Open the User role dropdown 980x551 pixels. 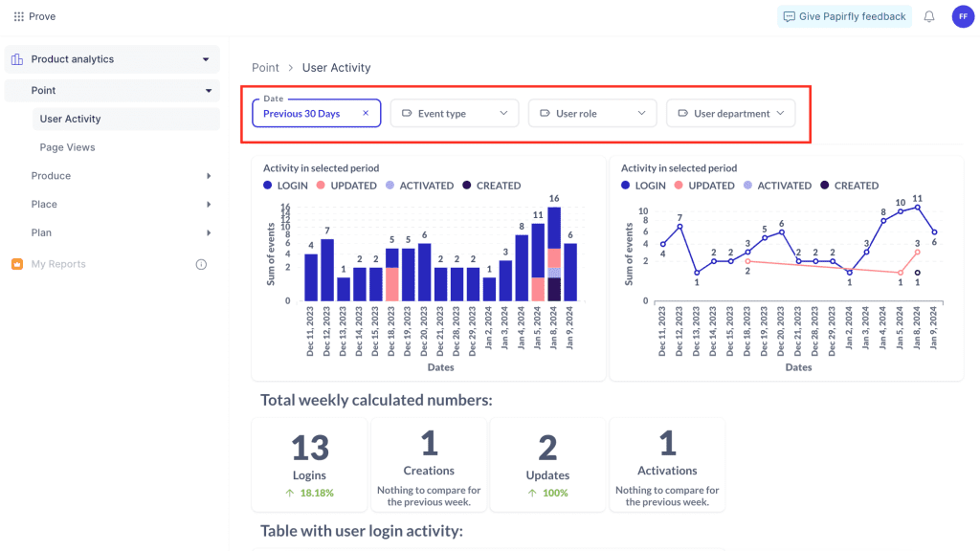[x=592, y=113]
